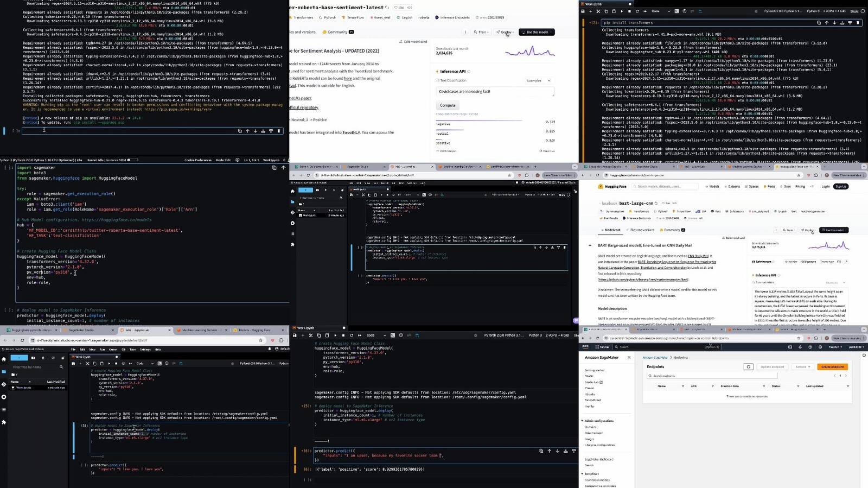The image size is (868, 488).
Task: Open AWS CloudShell icon in the console header
Action: (x=790, y=347)
